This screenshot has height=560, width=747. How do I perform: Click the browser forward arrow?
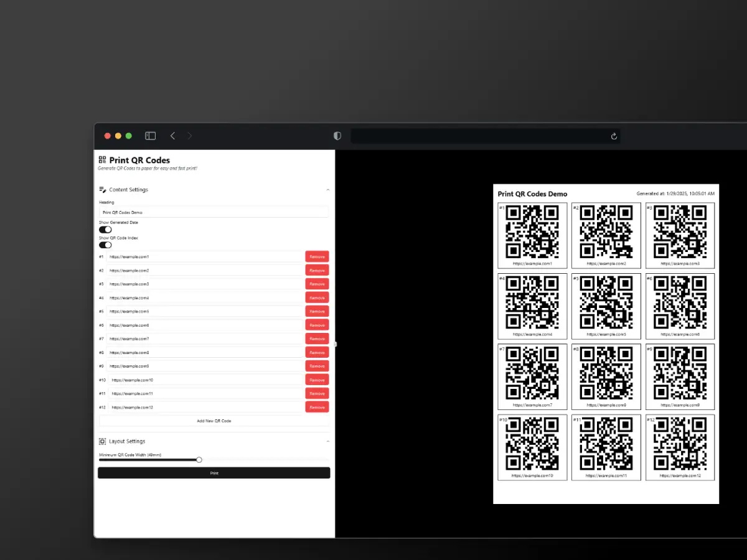190,136
